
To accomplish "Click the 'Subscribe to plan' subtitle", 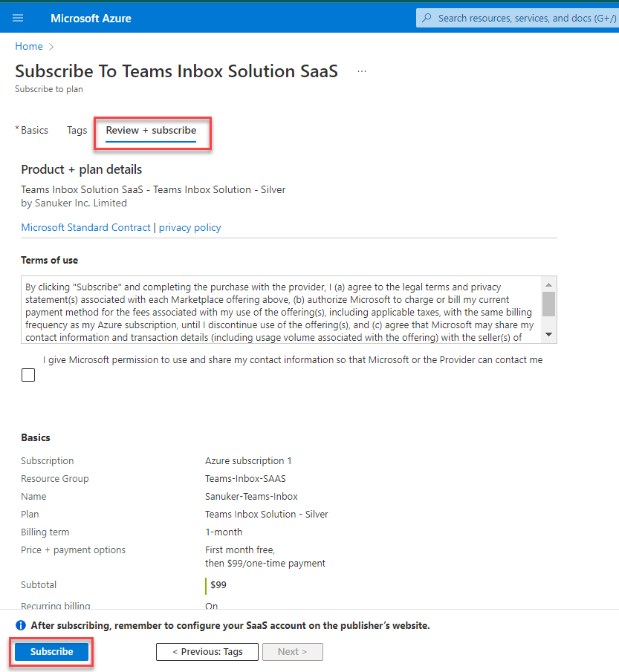I will [x=49, y=89].
